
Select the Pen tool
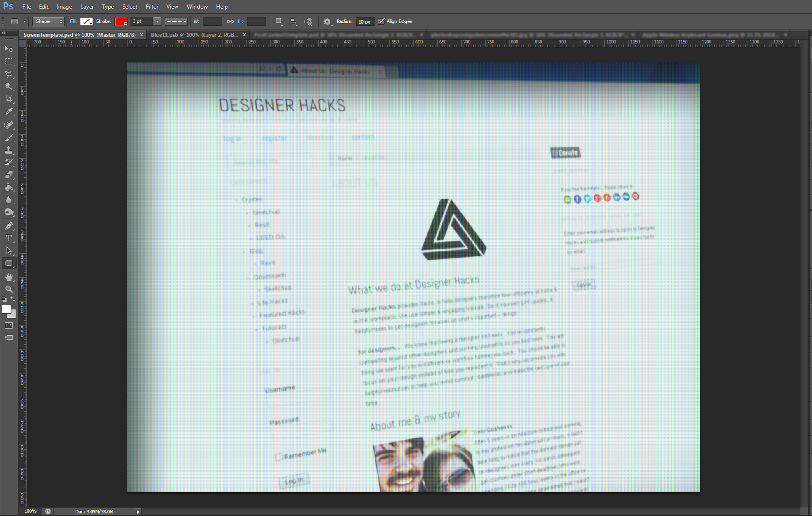click(x=9, y=226)
